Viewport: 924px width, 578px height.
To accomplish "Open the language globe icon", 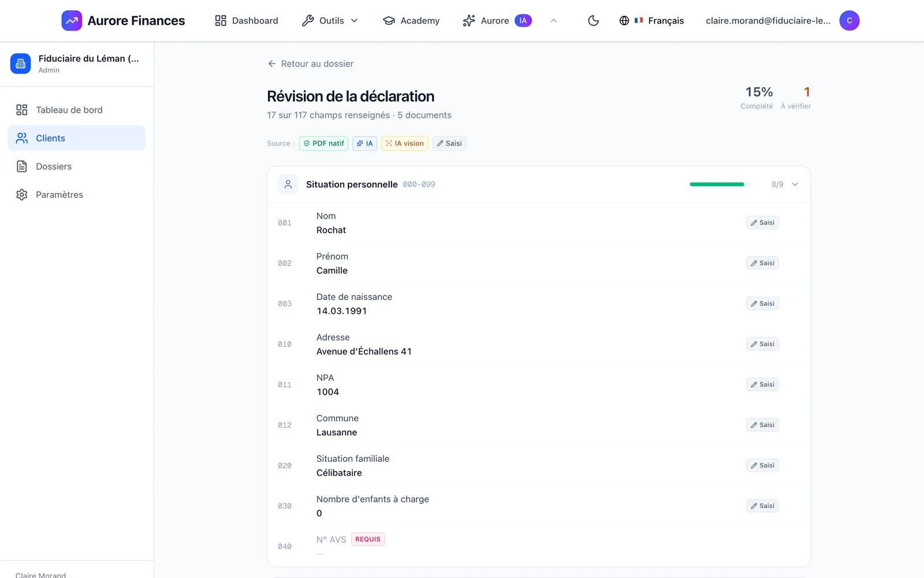I will (x=624, y=21).
